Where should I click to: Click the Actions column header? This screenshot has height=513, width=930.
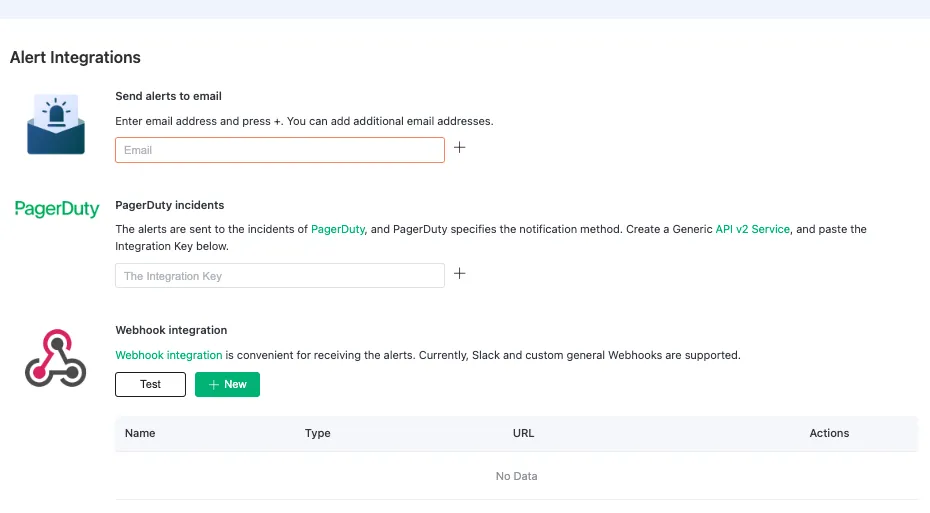(x=829, y=433)
